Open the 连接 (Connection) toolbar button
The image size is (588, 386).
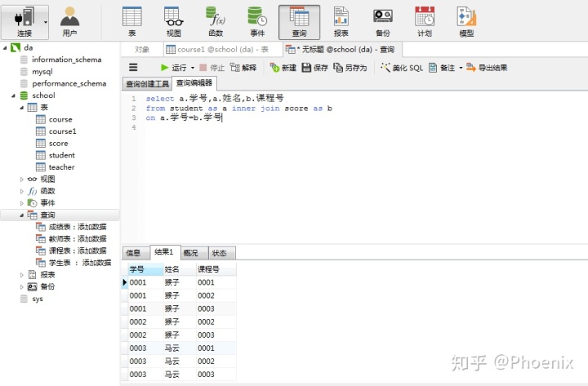[x=24, y=22]
